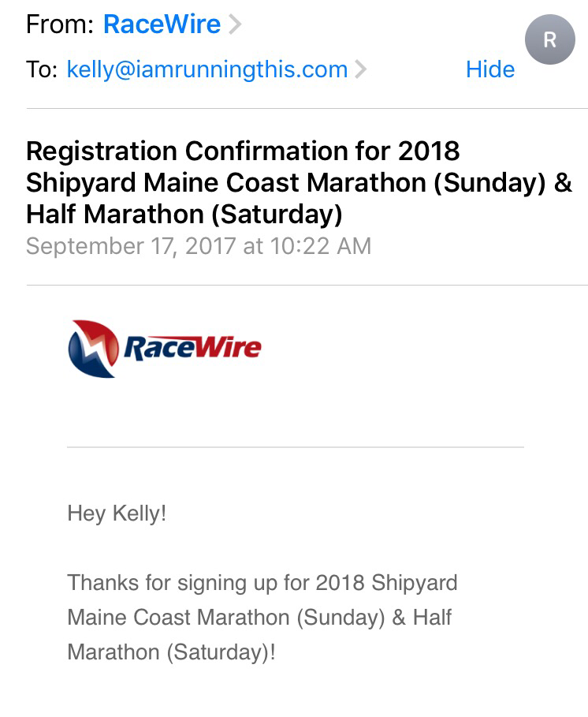Open the gray R contact avatar
This screenshot has height=717, width=588.
click(x=549, y=39)
